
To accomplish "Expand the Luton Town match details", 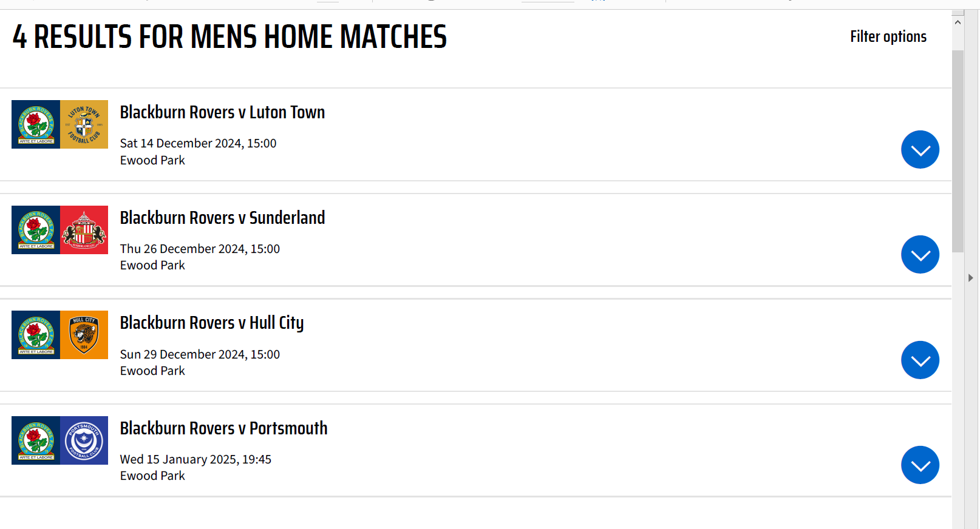I will [x=920, y=150].
